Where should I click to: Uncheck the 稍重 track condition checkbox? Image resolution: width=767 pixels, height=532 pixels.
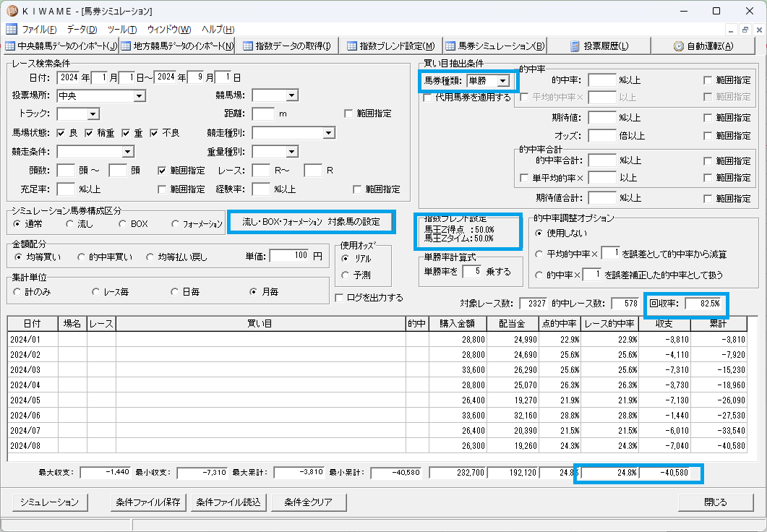tap(89, 133)
